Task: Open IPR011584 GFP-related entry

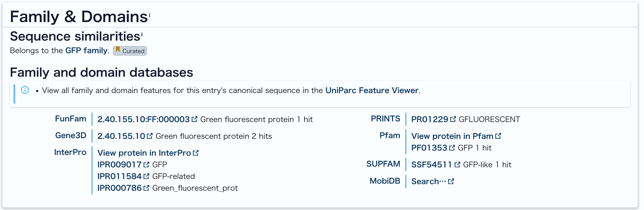Action: tap(120, 176)
